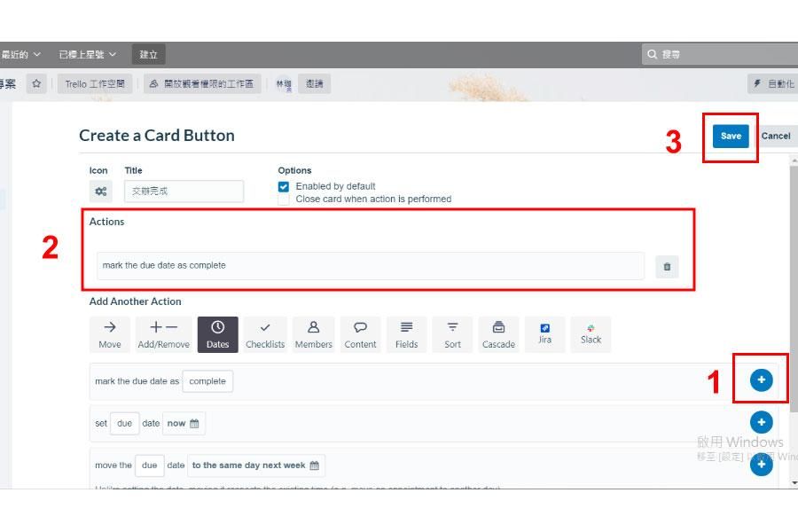Open the Checklists action category
The width and height of the screenshot is (798, 532).
264,334
